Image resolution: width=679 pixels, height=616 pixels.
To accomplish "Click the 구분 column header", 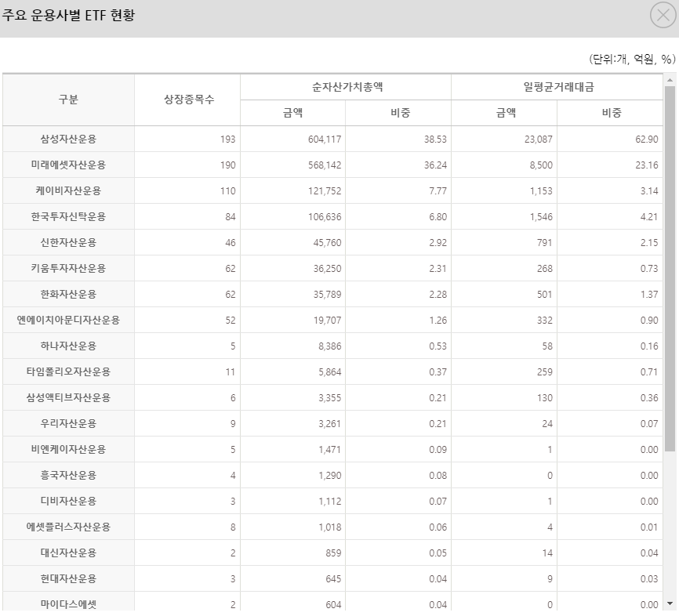I will [68, 100].
